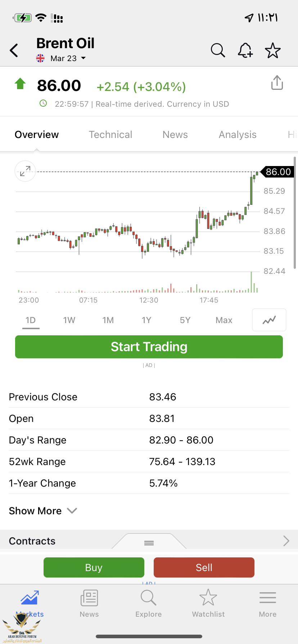Pull up the bottom drawer handle
This screenshot has width=298, height=644.
click(149, 543)
